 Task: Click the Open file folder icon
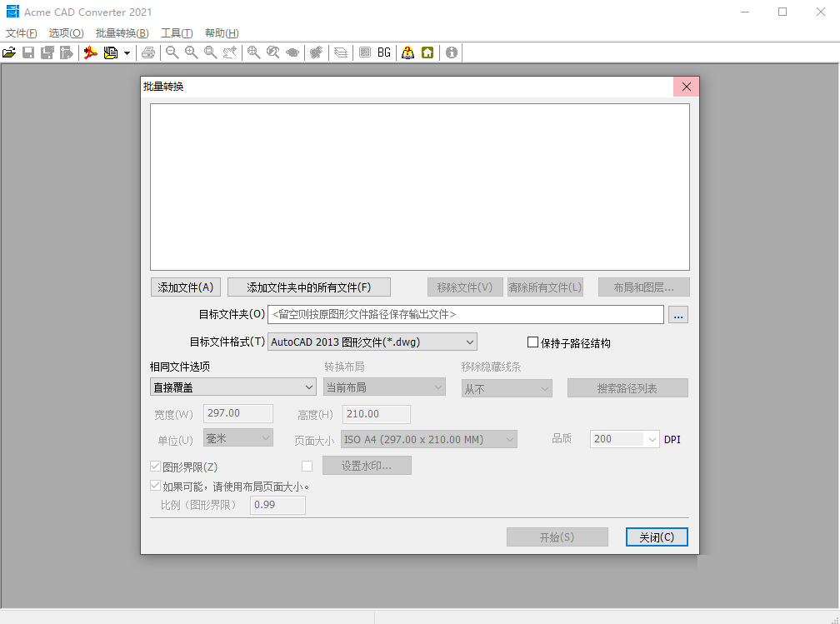click(9, 52)
